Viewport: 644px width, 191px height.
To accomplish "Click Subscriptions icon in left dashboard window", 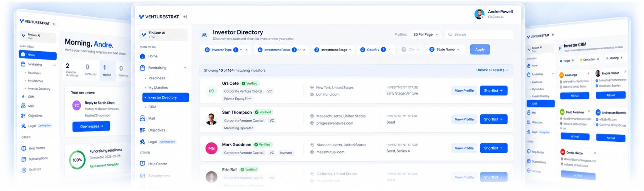I will [24, 159].
